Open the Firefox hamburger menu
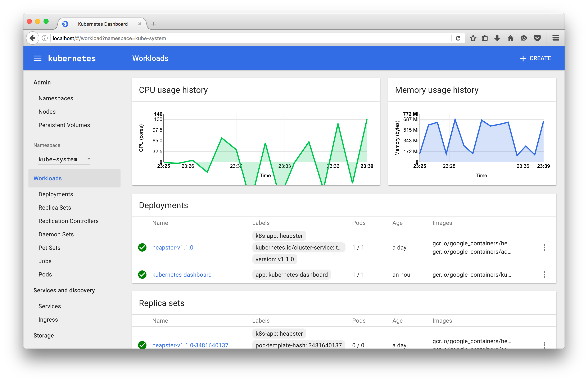588x382 pixels. tap(556, 38)
